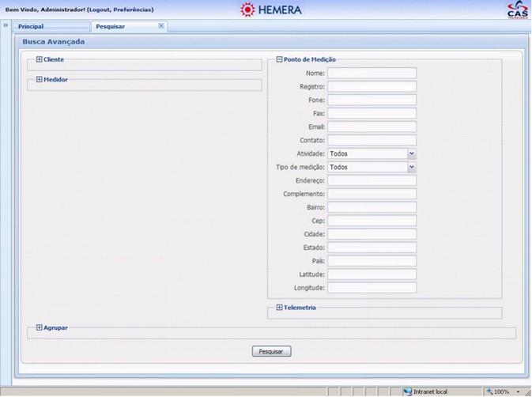Focus the Email input field

372,127
